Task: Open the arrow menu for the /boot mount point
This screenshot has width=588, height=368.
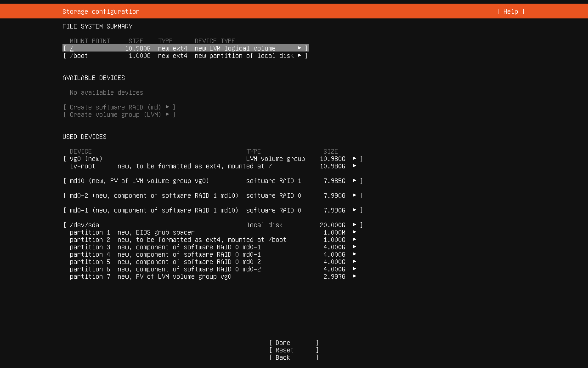Action: [x=300, y=56]
